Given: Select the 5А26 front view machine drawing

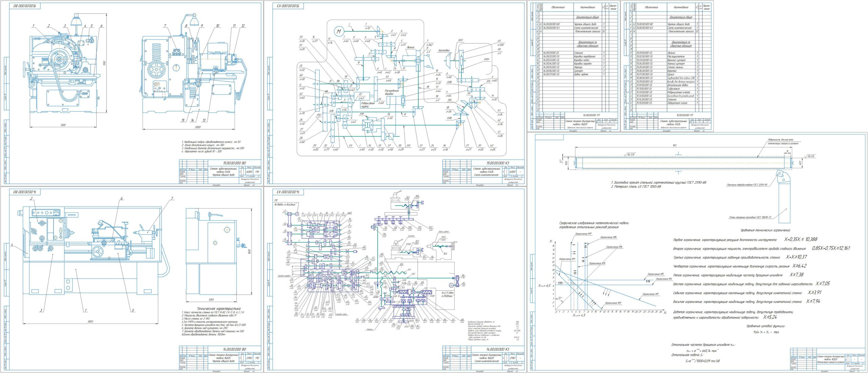Looking at the screenshot, I should coord(63,63).
